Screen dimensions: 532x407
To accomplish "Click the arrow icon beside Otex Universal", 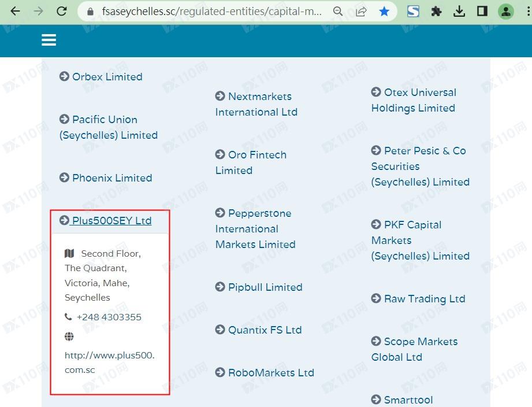I will coord(376,92).
